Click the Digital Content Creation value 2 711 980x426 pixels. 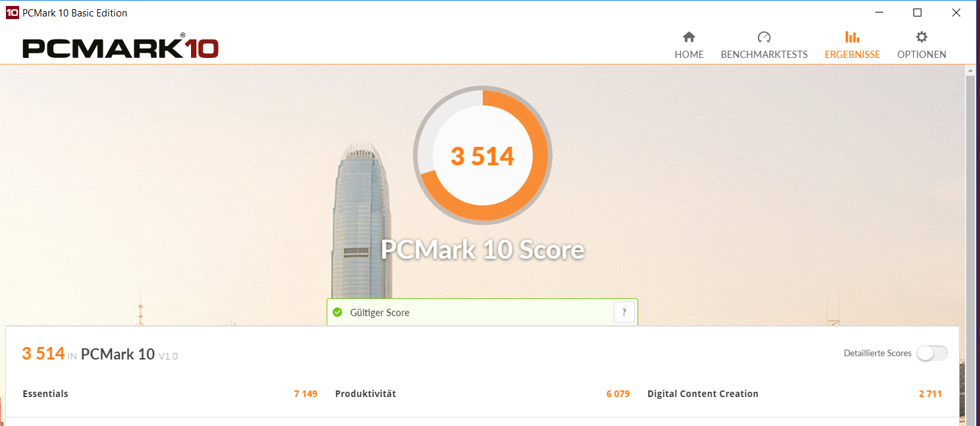click(x=930, y=394)
